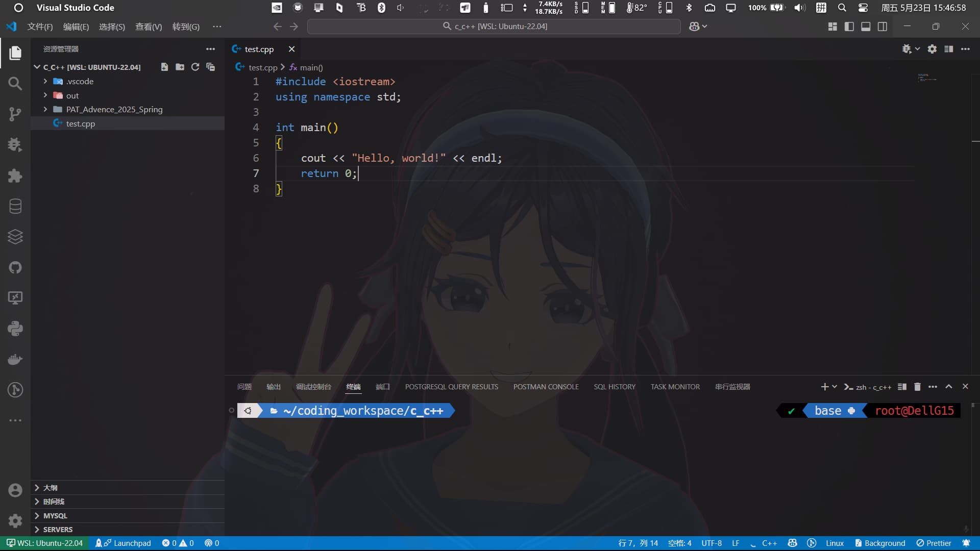Open the new terminal dropdown arrow

point(835,387)
